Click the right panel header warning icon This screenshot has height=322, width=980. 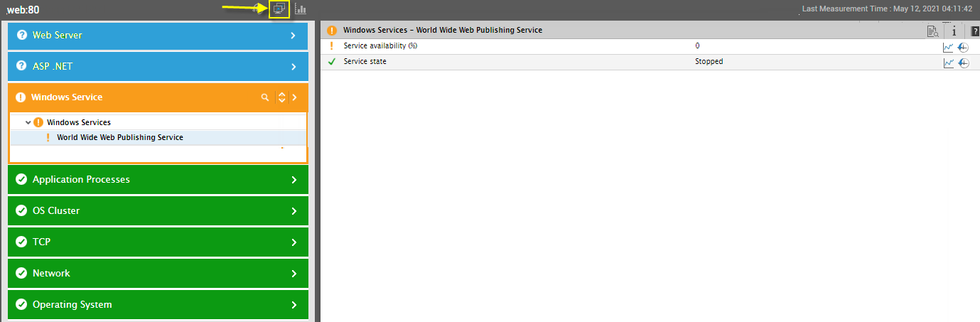point(331,31)
